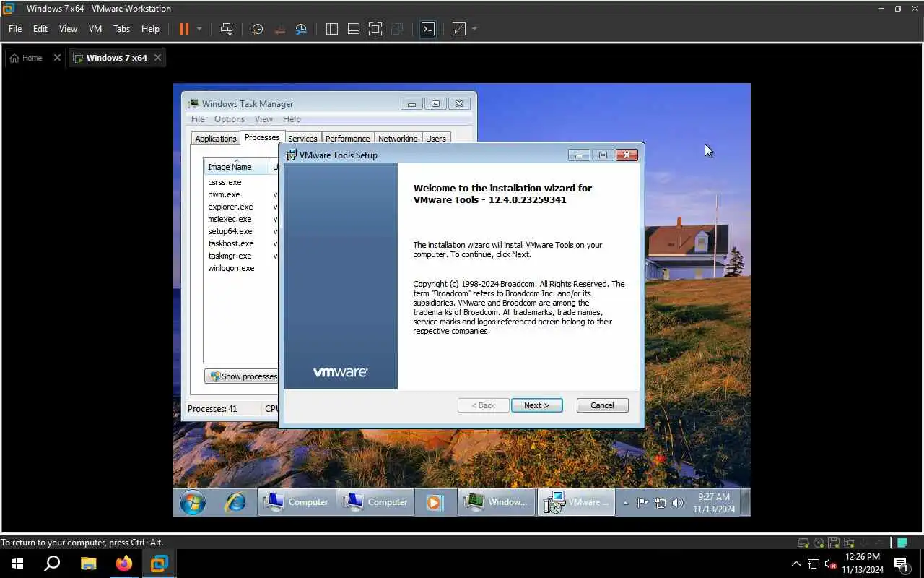Toggle the thumbnail bar icon
Viewport: 924px width, 578px height.
354,29
